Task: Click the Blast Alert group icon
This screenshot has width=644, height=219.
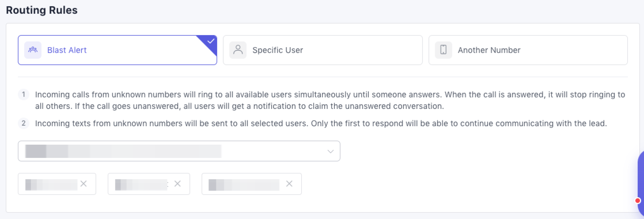Action: click(33, 50)
